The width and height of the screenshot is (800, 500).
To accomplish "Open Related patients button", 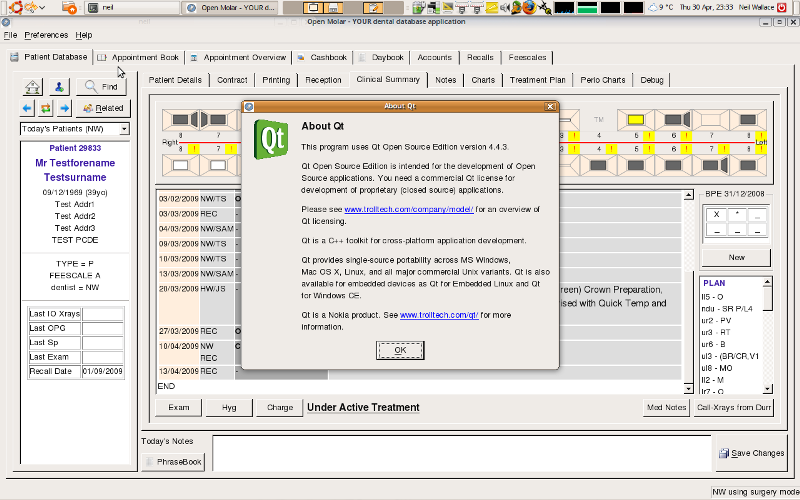I will point(101,108).
